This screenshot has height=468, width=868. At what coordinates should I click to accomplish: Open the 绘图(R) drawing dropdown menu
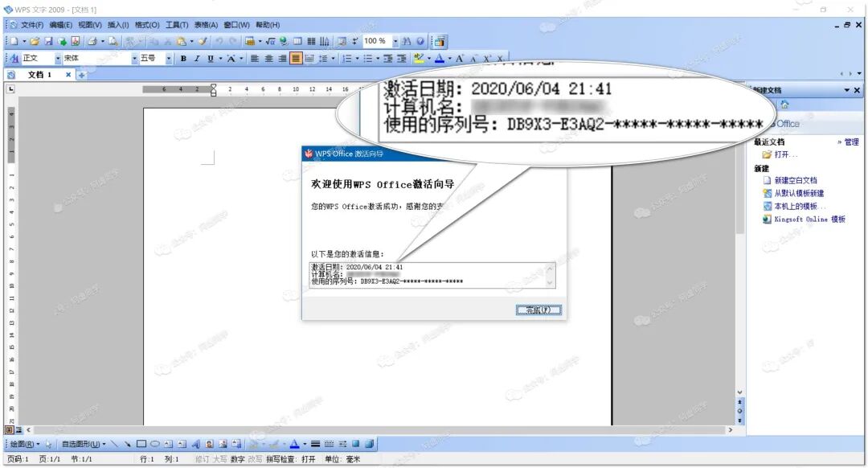(26, 444)
